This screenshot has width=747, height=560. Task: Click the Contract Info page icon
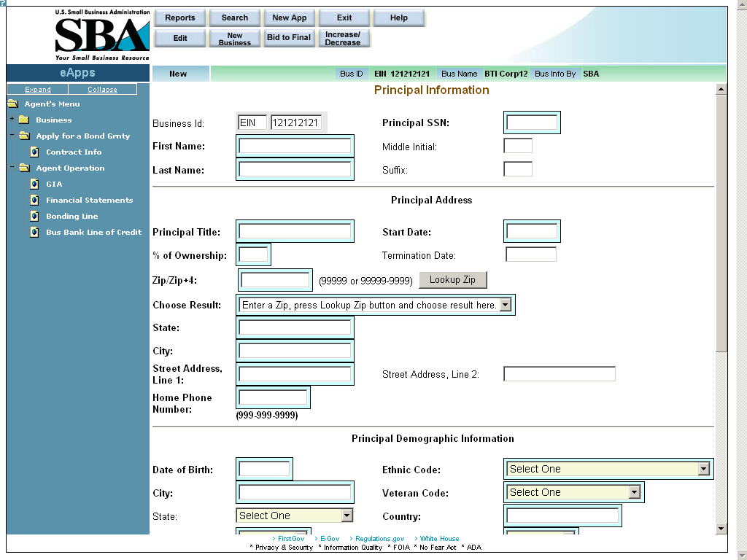pyautogui.click(x=34, y=152)
